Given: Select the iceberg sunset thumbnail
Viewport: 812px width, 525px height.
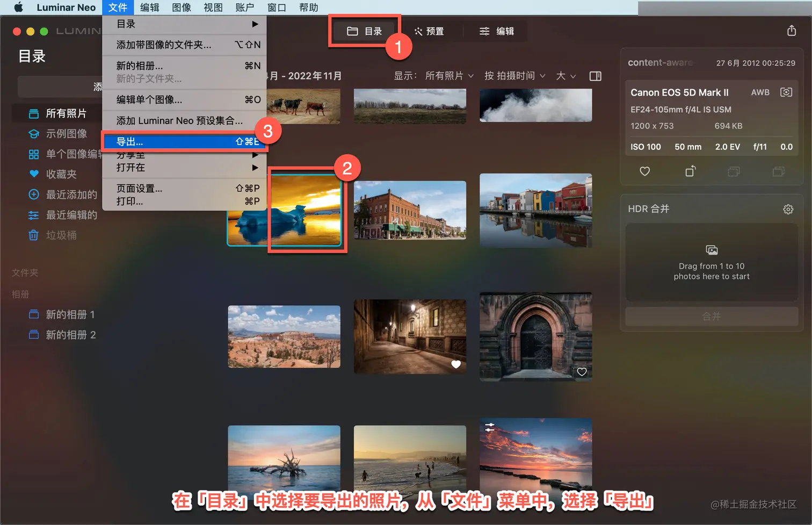Looking at the screenshot, I should pyautogui.click(x=284, y=210).
